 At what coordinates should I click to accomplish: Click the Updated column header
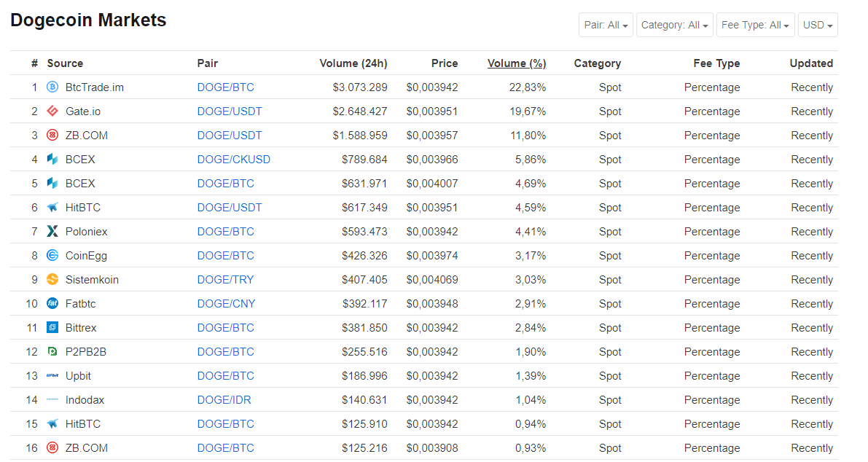pos(811,63)
